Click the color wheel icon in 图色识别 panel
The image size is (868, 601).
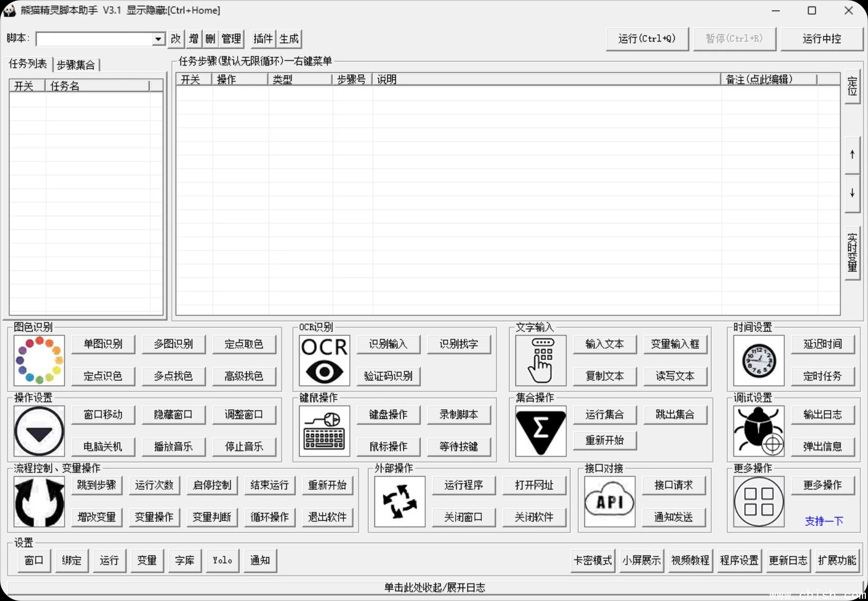[38, 360]
